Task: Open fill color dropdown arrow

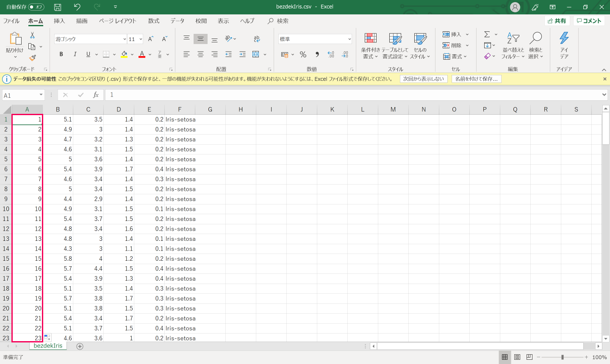Action: click(x=132, y=54)
